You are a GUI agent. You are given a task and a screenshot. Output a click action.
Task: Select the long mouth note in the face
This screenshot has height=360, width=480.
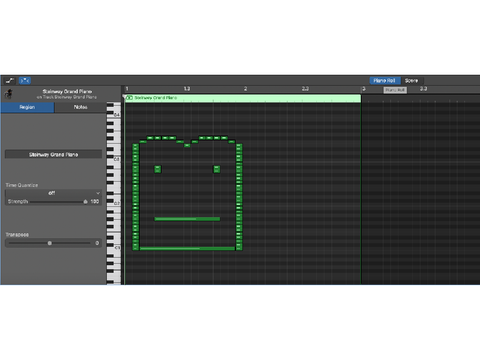click(x=187, y=219)
